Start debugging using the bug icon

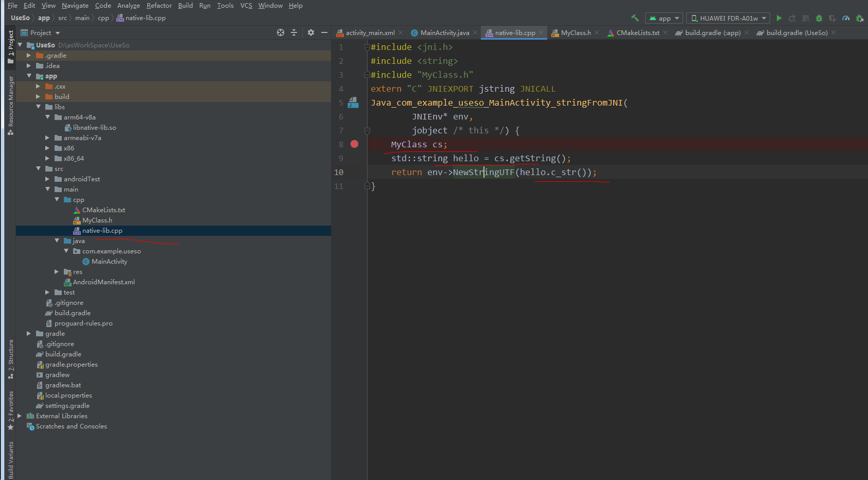click(819, 18)
